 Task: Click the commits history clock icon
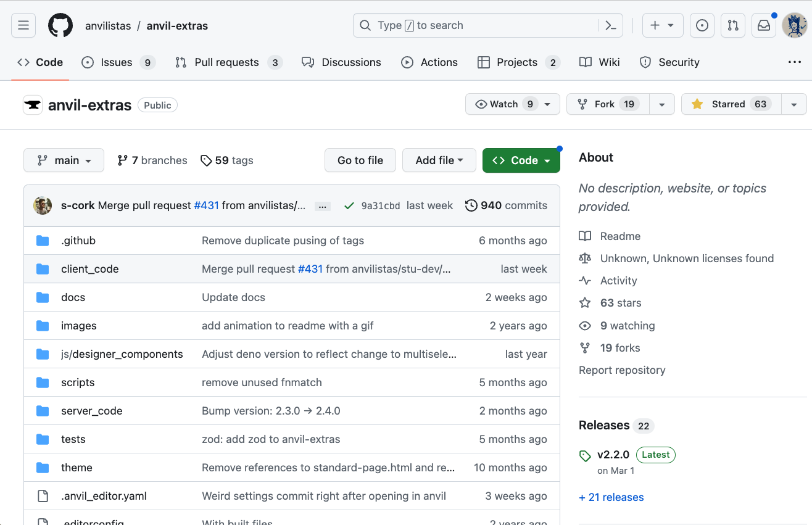click(x=472, y=205)
